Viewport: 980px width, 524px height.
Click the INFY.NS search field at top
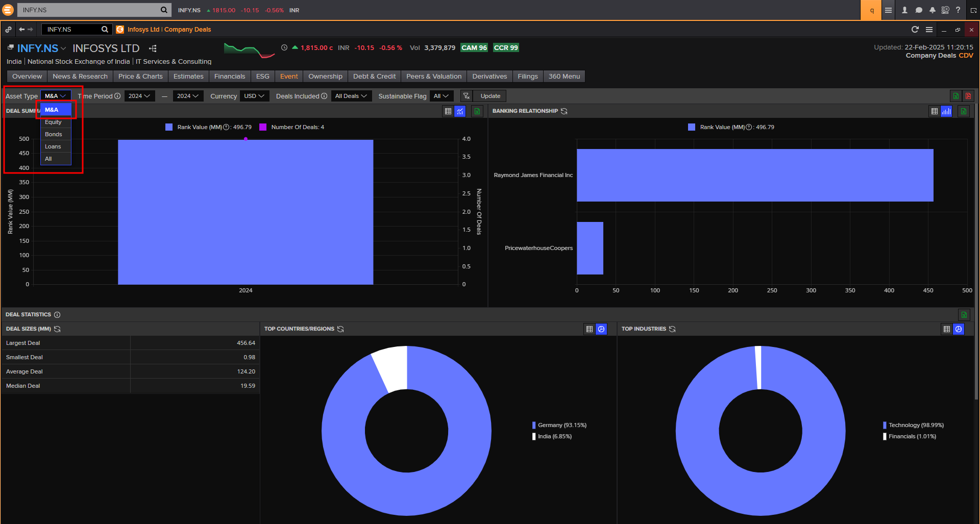[89, 10]
